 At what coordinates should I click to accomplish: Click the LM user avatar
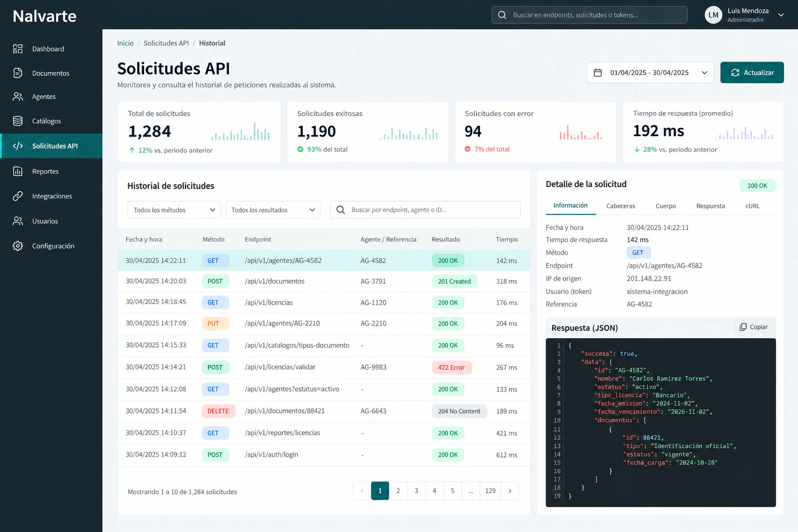point(713,15)
